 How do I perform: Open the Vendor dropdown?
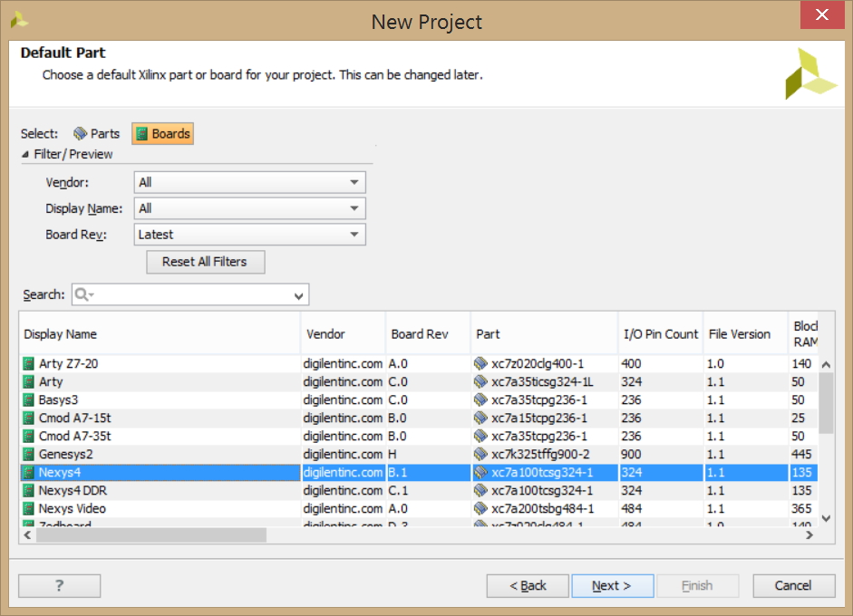(249, 182)
